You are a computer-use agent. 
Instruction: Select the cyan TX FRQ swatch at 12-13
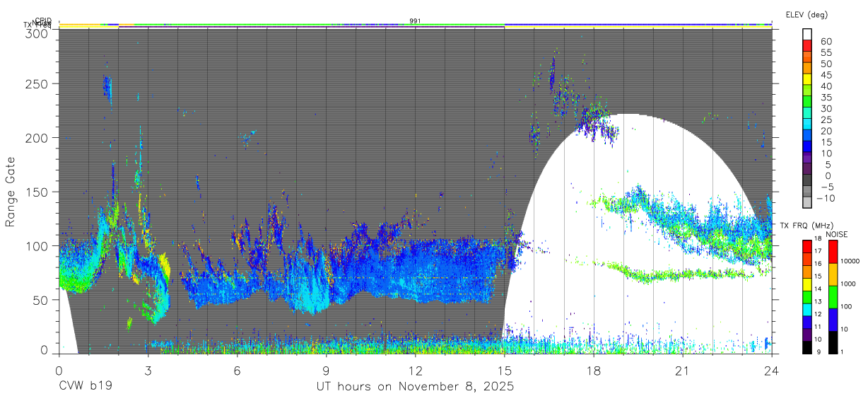[x=807, y=308]
